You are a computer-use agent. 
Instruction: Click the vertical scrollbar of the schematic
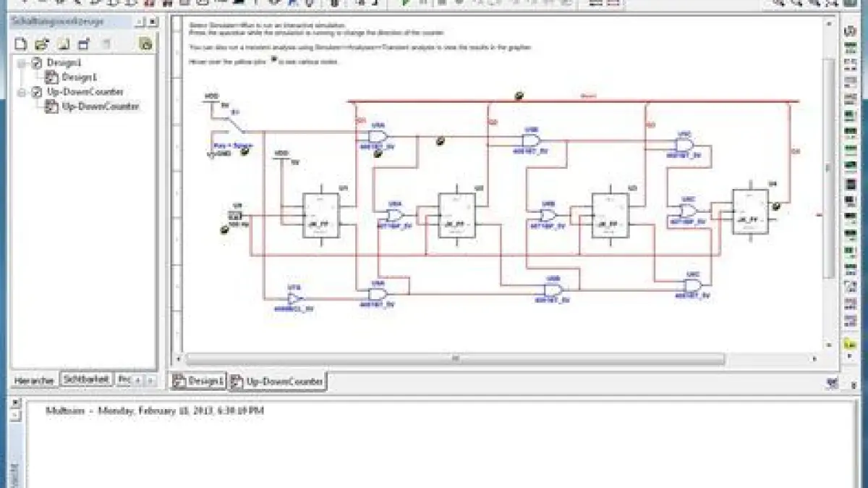click(828, 167)
